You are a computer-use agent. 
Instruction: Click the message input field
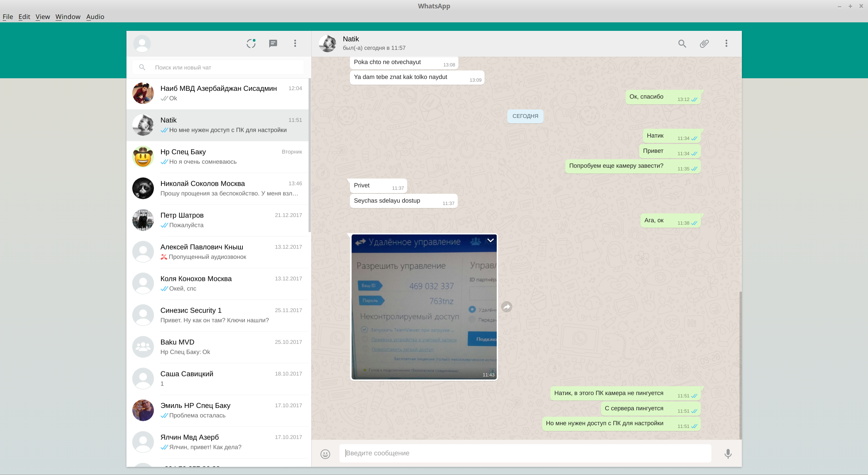click(525, 453)
